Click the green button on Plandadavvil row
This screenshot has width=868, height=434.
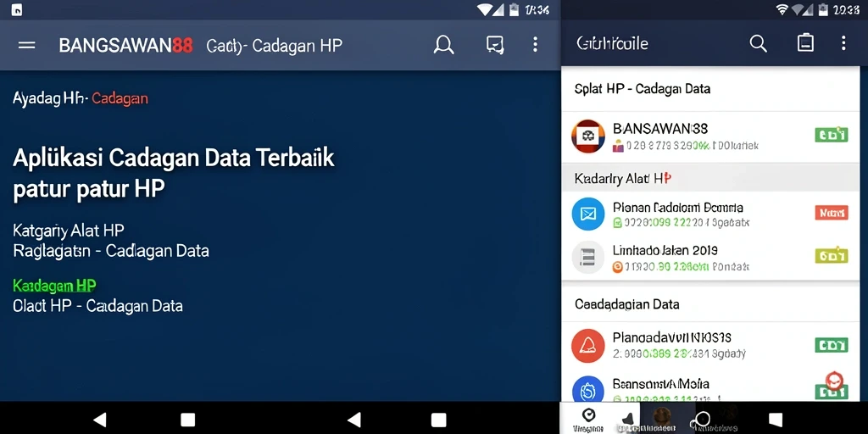[832, 346]
